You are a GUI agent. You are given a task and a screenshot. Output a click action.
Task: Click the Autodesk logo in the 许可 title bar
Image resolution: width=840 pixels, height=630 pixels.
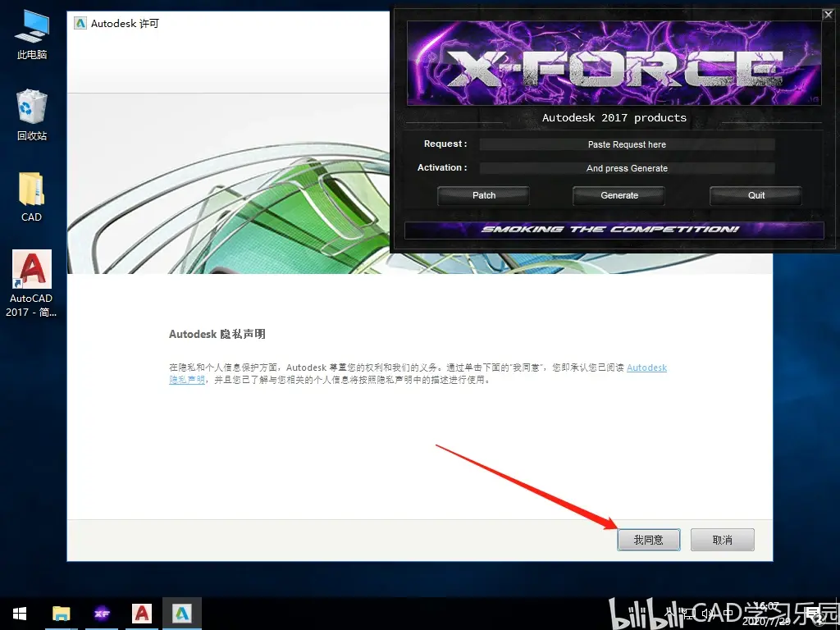tap(80, 23)
